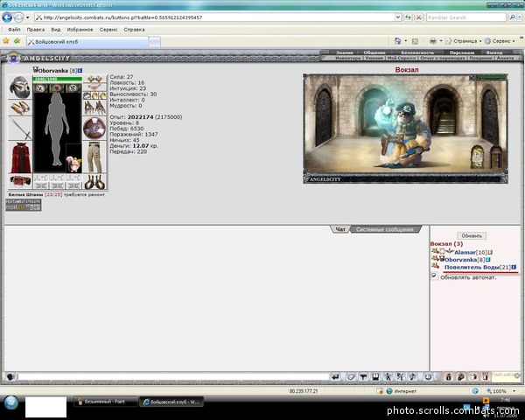Click the pet pig companion icon

pyautogui.click(x=73, y=164)
